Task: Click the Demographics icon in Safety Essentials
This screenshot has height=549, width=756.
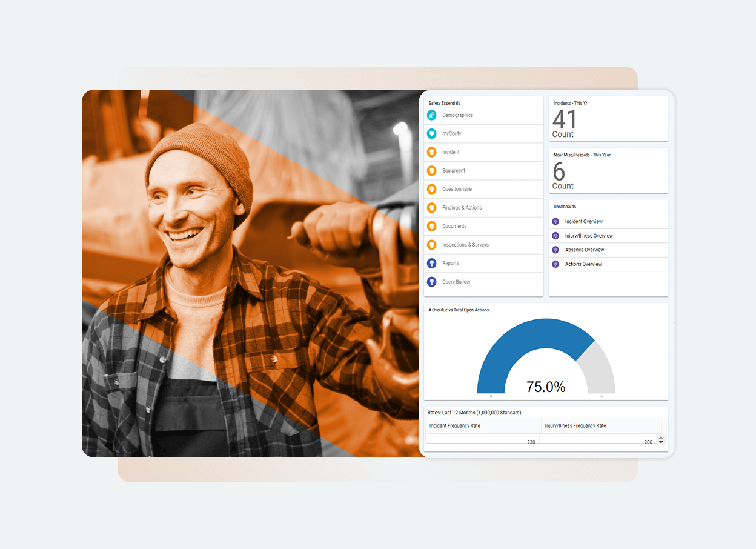Action: pos(431,115)
